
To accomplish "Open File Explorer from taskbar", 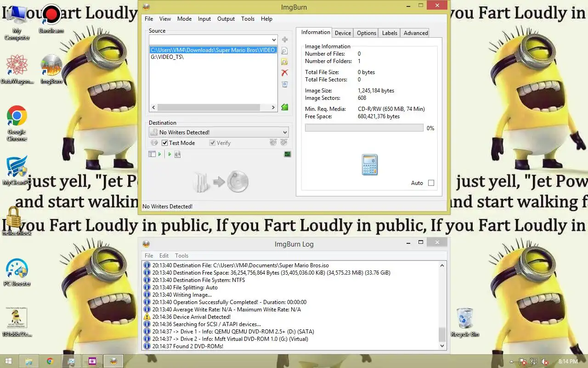I will [x=28, y=361].
